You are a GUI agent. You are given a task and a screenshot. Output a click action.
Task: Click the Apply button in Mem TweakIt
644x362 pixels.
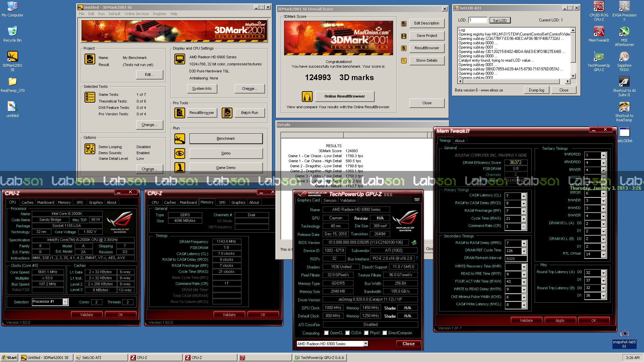pos(560,321)
